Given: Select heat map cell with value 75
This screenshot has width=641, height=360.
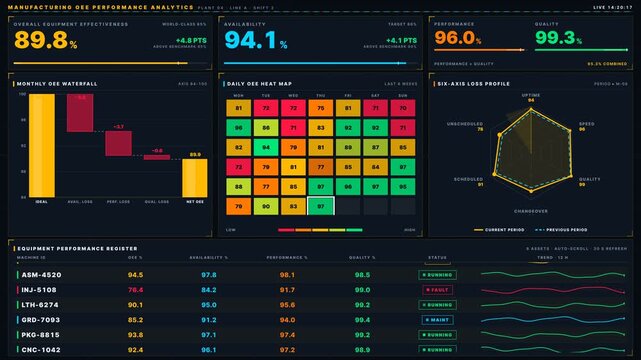Looking at the screenshot, I should tap(320, 108).
